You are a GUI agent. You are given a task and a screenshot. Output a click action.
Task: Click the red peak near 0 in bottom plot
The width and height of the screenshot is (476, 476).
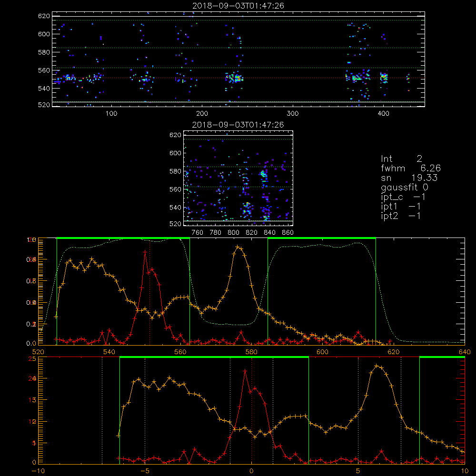click(245, 371)
